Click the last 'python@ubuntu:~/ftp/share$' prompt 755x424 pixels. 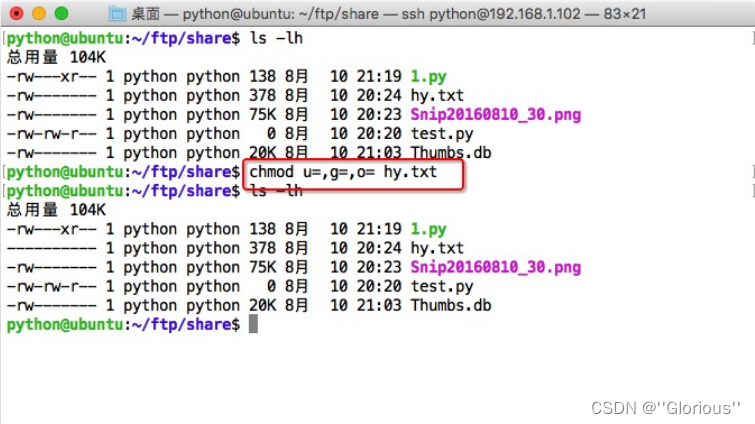123,324
